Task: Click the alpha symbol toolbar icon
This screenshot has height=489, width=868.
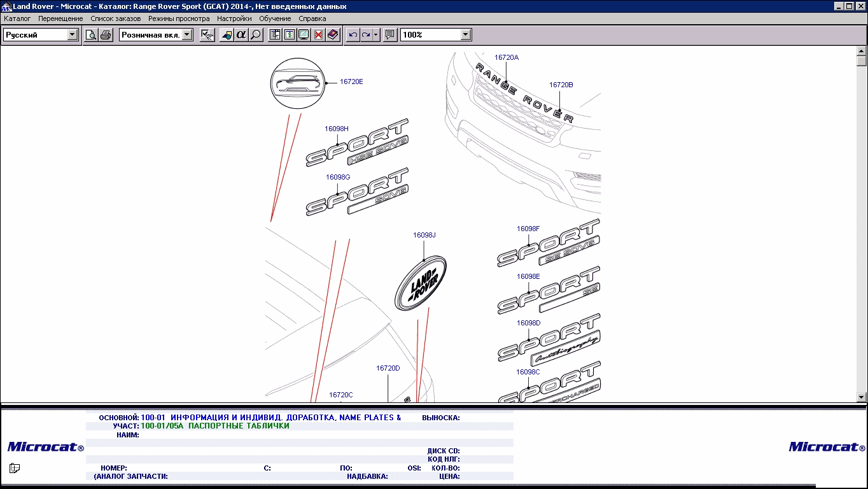Action: click(241, 35)
